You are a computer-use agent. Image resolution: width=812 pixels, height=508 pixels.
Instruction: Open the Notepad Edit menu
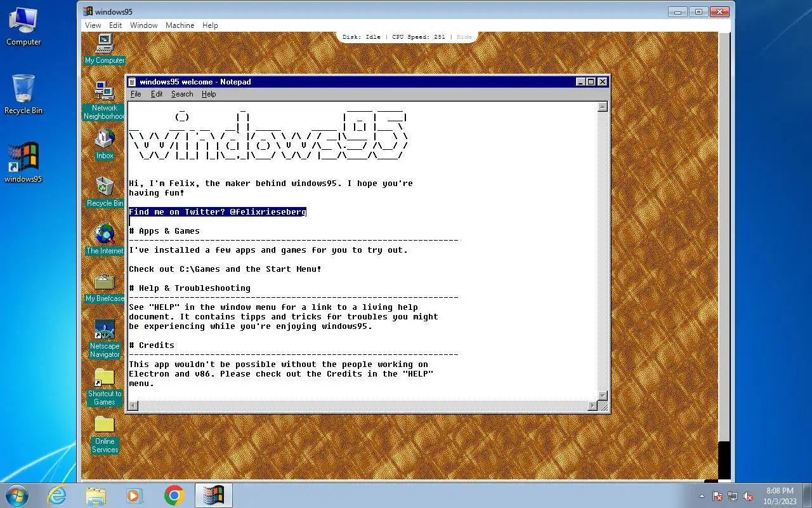(157, 94)
